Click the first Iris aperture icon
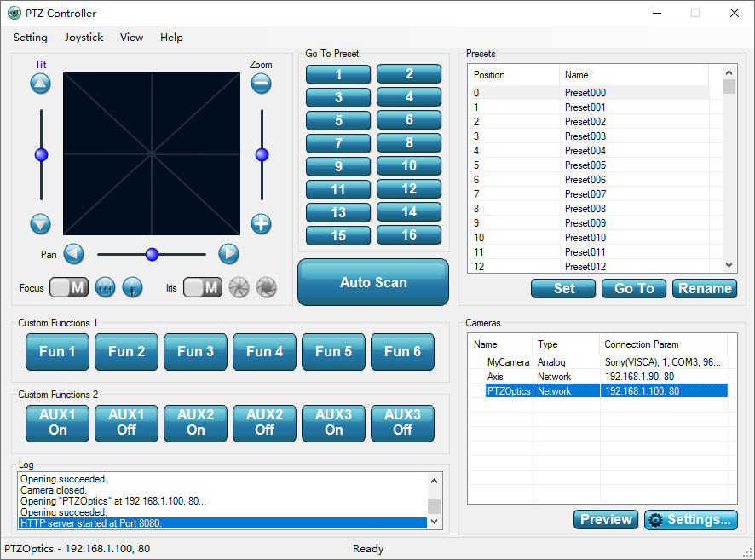 click(239, 287)
